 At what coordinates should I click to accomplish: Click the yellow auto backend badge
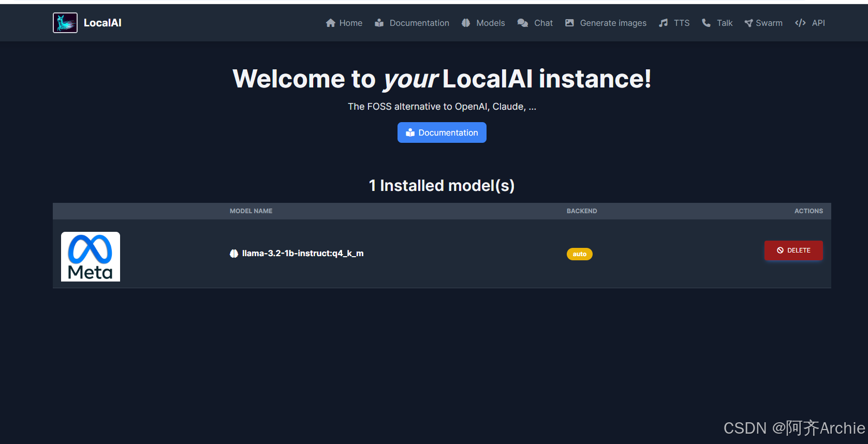[580, 254]
